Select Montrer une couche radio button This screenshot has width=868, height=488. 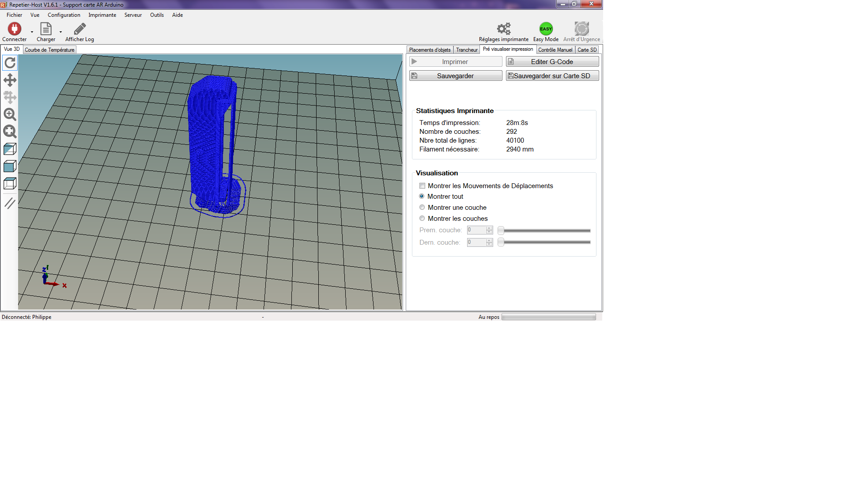(422, 208)
